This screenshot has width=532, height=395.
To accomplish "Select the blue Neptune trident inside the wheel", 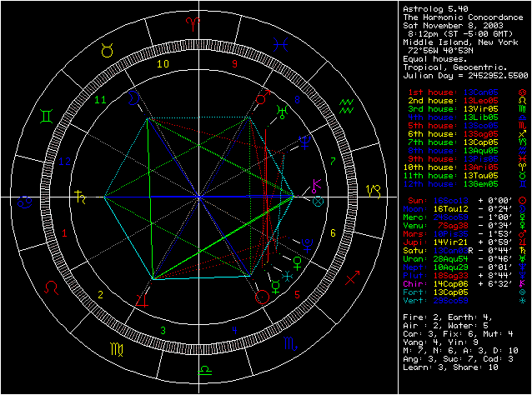I will point(305,142).
